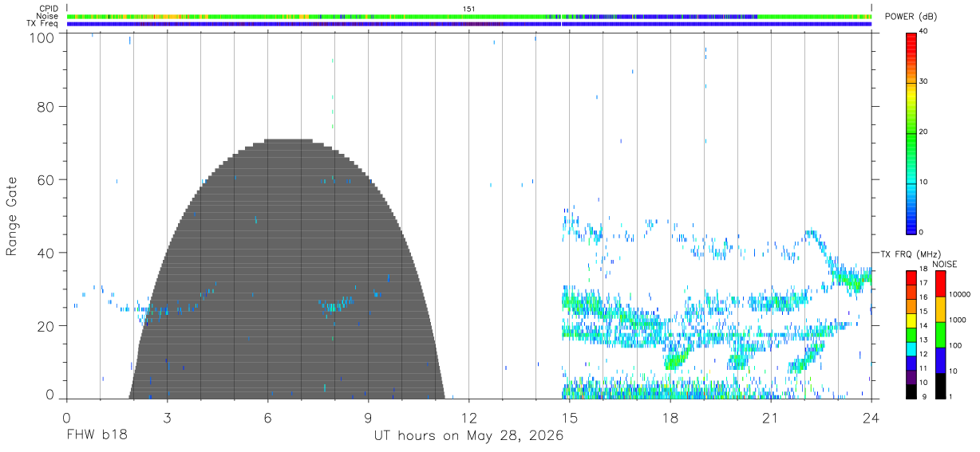Click the TX Freq row label

click(44, 24)
